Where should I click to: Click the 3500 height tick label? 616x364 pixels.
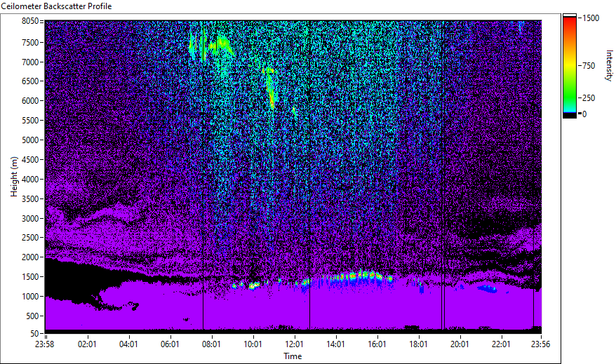pos(30,199)
